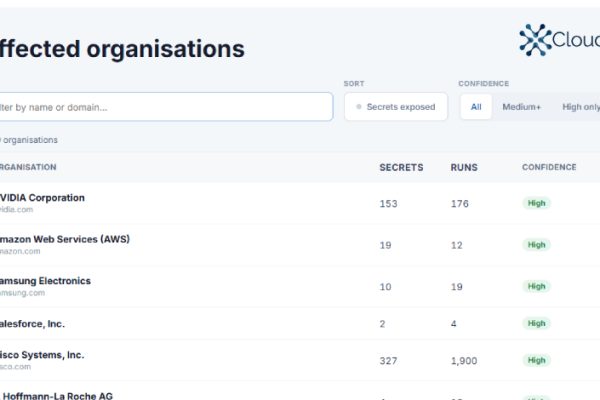Open the Salesforce, Inc. row
600x400 pixels.
(300, 323)
